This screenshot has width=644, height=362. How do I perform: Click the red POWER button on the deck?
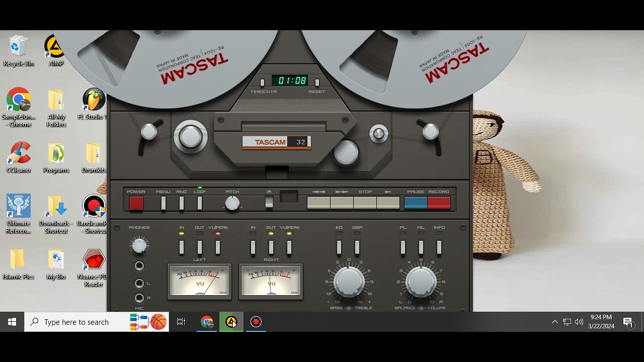tap(136, 203)
